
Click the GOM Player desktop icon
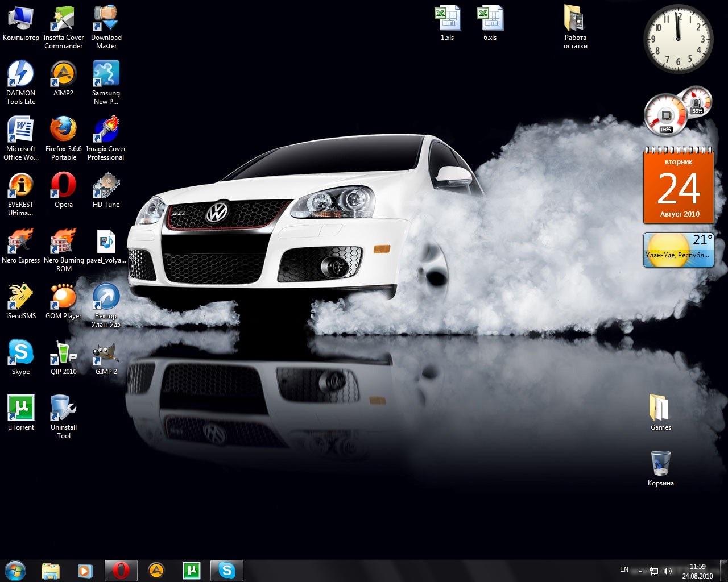63,297
